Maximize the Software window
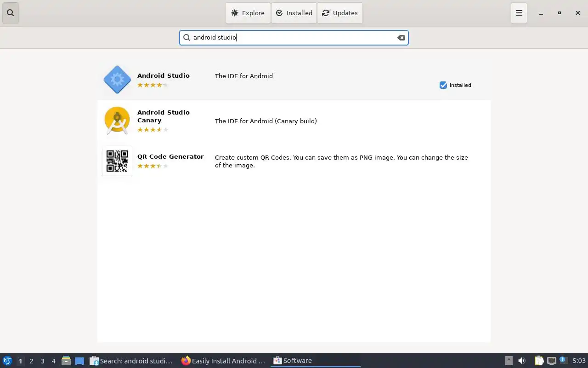Screen dimensions: 588x368 pyautogui.click(x=560, y=13)
